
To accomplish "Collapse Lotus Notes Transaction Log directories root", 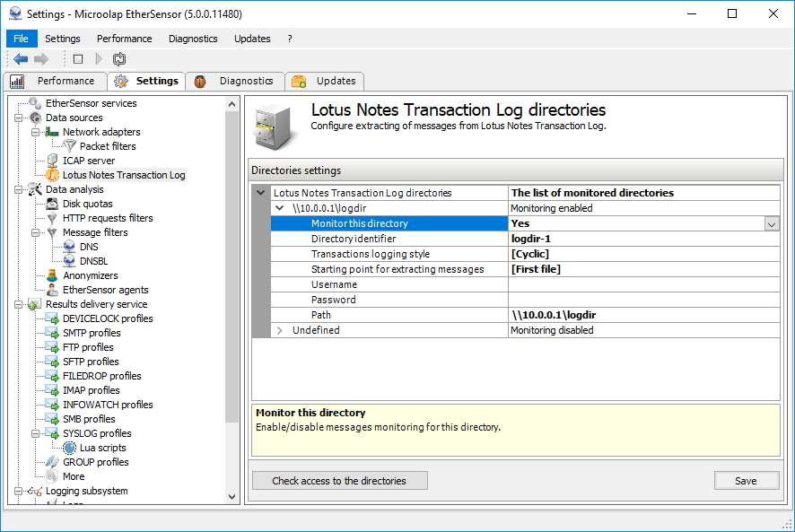I will coord(261,193).
